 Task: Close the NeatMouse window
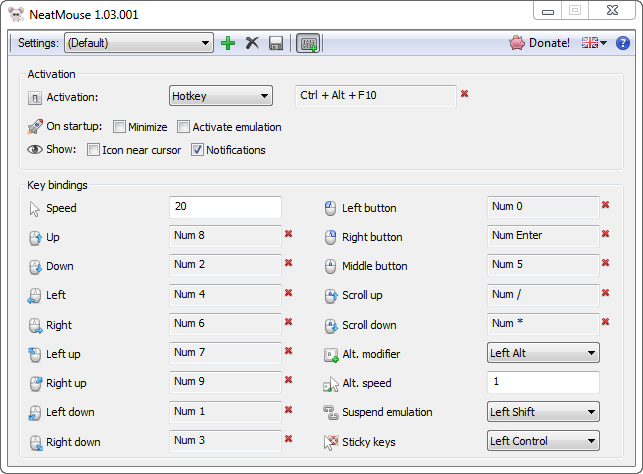612,11
